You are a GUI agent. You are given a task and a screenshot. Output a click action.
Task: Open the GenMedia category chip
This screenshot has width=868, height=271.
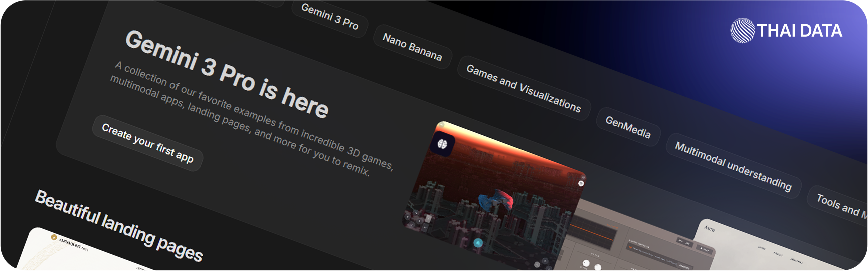click(x=628, y=127)
